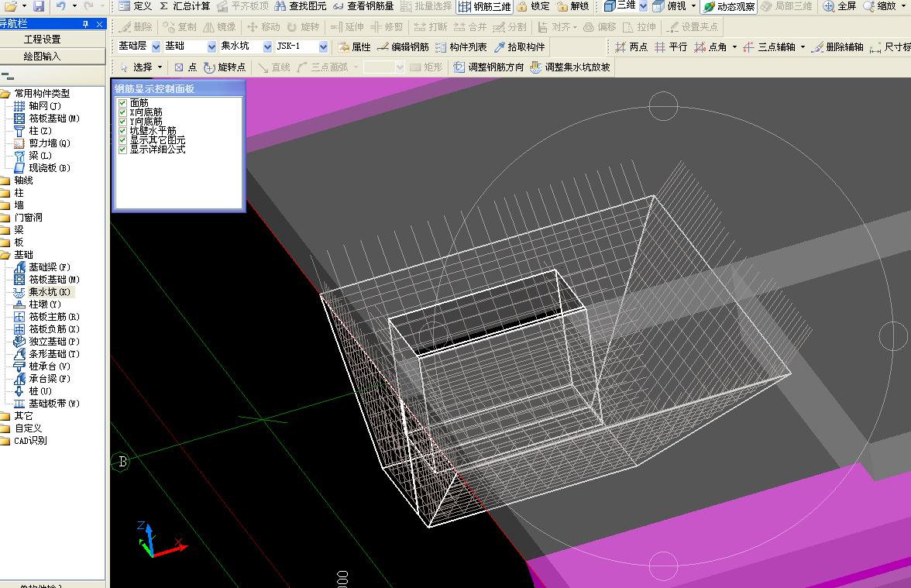This screenshot has width=911, height=588.
Task: Click the 定义 (Define) toolbar icon
Action: [135, 6]
